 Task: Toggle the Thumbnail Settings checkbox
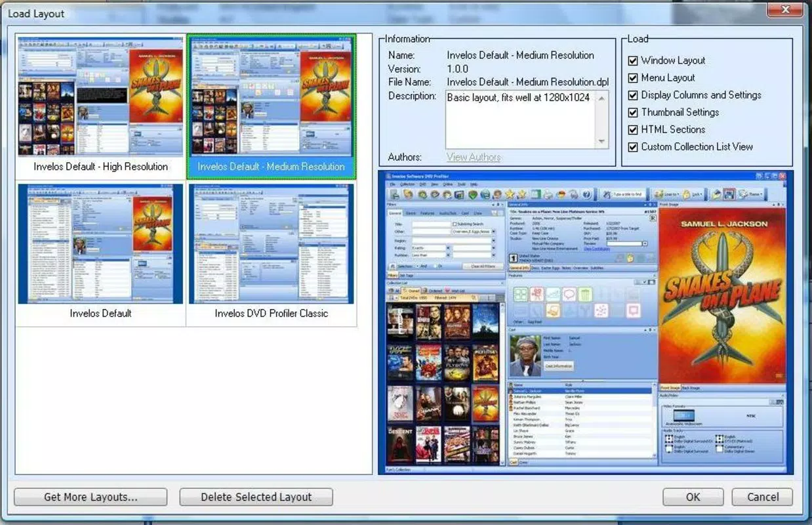click(633, 112)
